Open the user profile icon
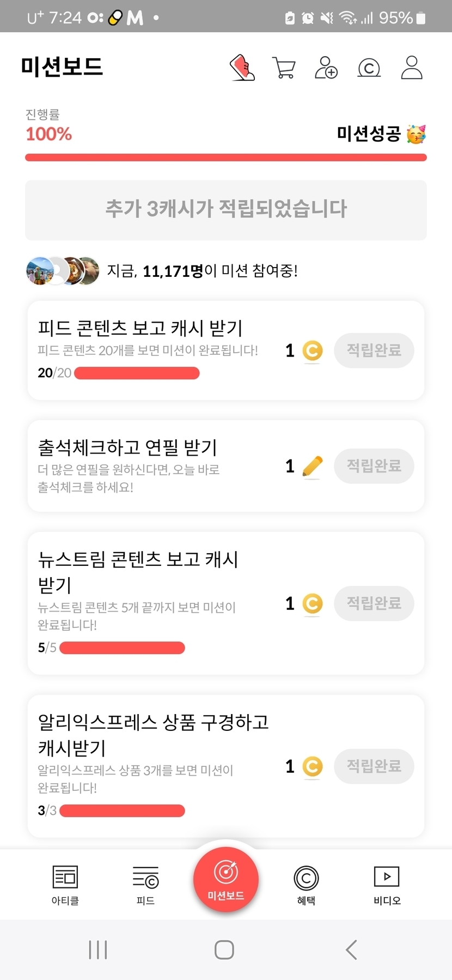This screenshot has width=452, height=980. tap(412, 68)
